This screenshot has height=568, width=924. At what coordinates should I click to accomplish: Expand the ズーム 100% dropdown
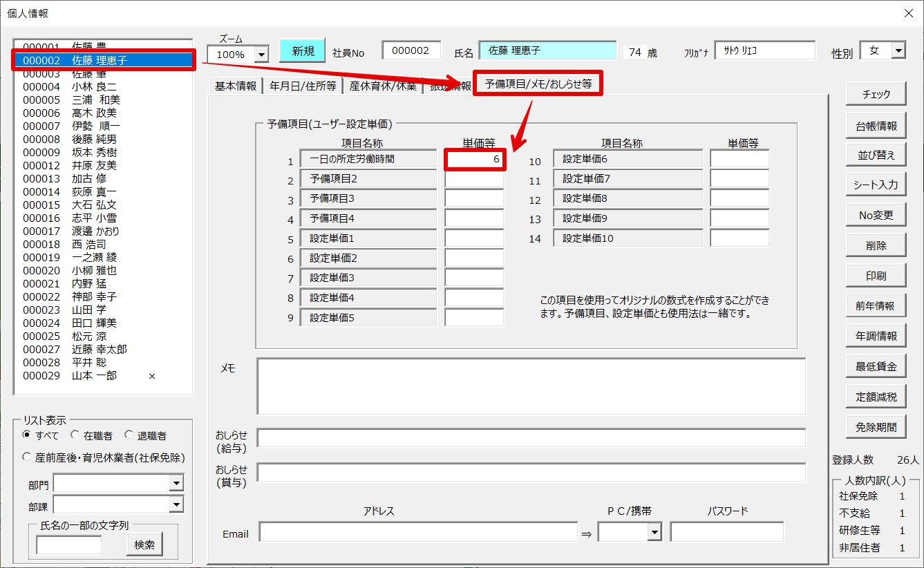(261, 54)
